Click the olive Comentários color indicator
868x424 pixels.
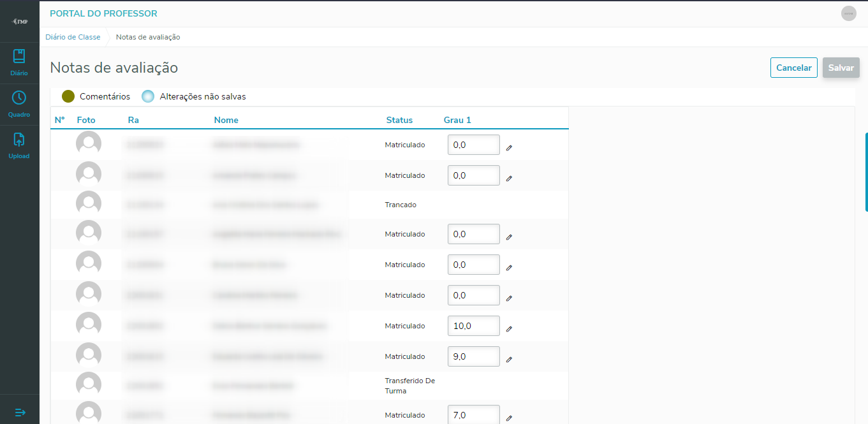68,96
